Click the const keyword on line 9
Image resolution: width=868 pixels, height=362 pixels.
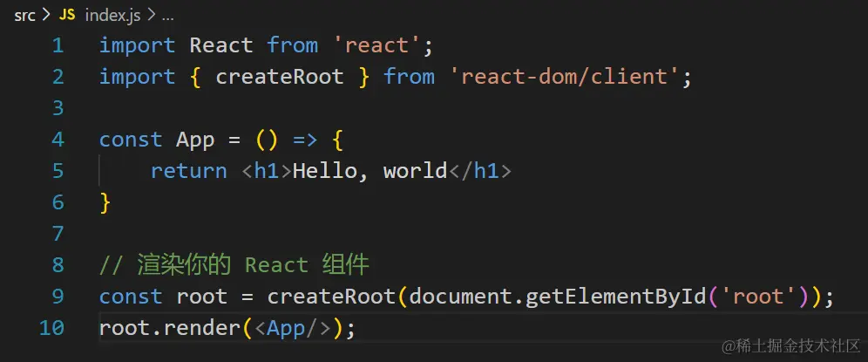click(132, 297)
